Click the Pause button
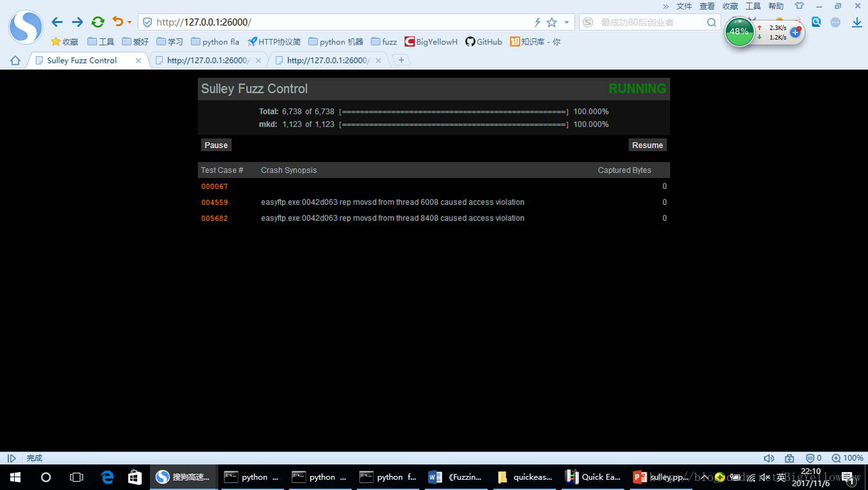This screenshot has height=490, width=868. [x=216, y=145]
